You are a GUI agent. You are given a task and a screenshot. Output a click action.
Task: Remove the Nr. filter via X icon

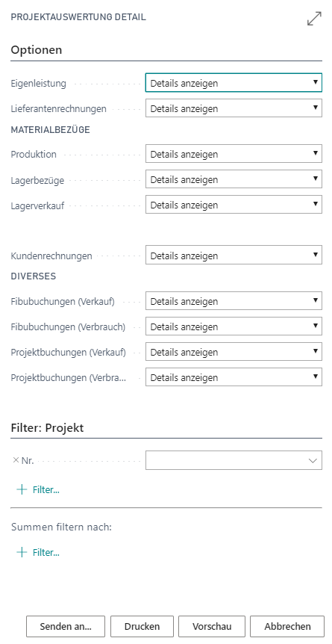point(16,460)
